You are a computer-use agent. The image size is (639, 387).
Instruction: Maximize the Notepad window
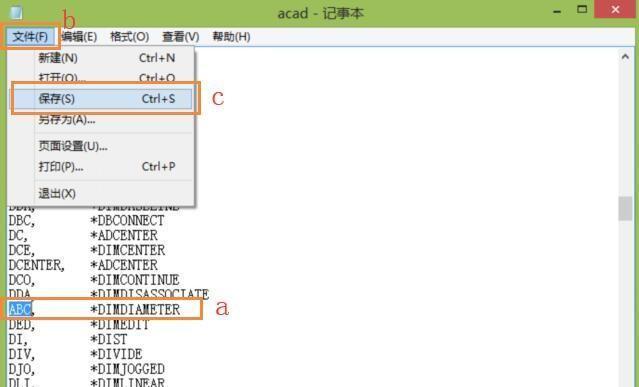click(582, 10)
